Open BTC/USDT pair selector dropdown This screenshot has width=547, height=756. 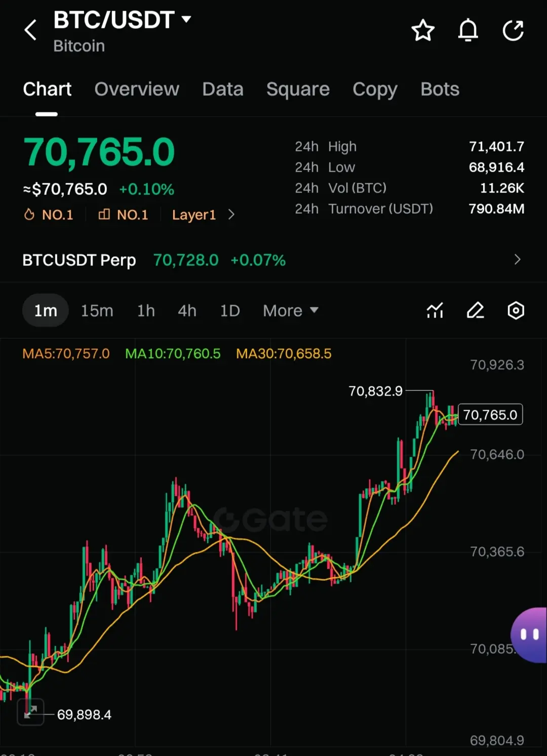coord(122,20)
